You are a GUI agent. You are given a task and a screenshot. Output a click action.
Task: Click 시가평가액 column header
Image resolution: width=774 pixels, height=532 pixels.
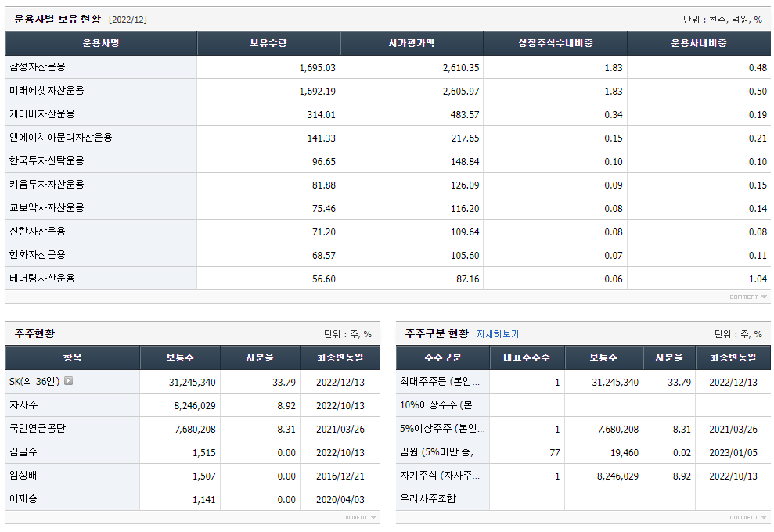(412, 43)
